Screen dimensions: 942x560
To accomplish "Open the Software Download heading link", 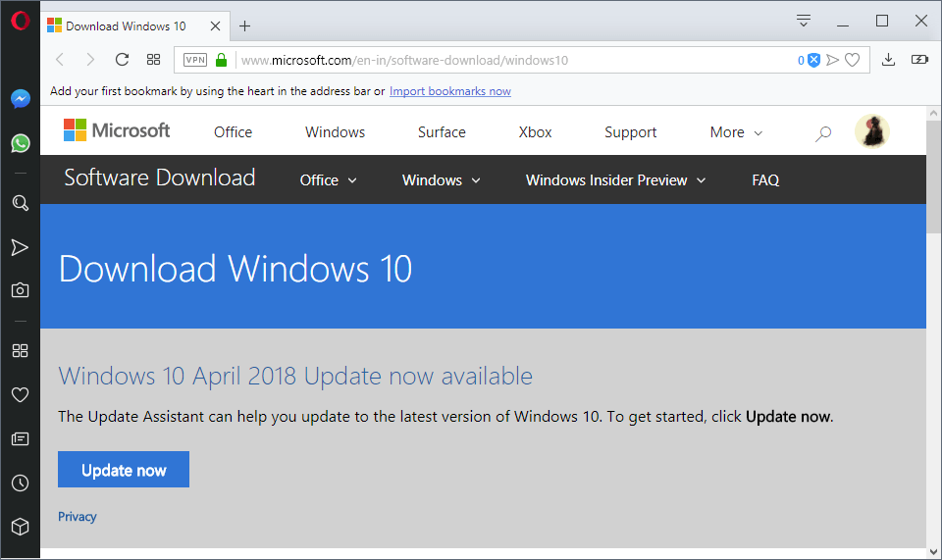I will pyautogui.click(x=160, y=178).
